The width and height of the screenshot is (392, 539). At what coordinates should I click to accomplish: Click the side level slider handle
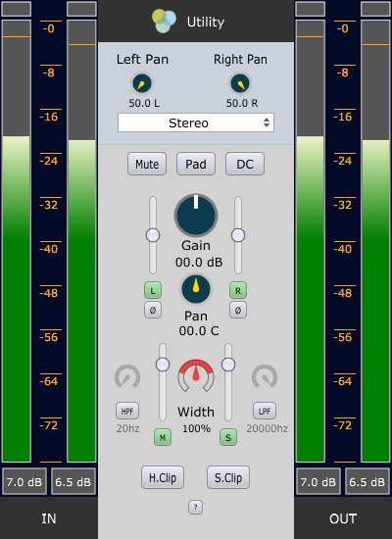(228, 365)
